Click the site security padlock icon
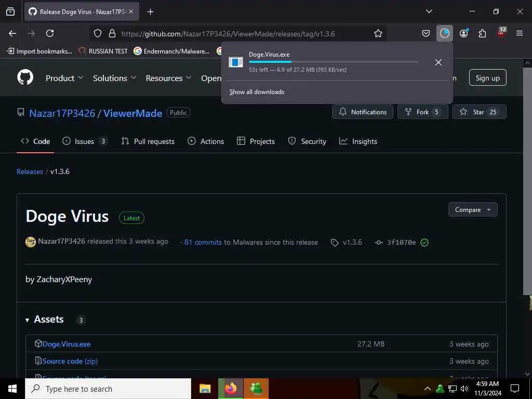Screen dimensions: 532x399 point(112,33)
